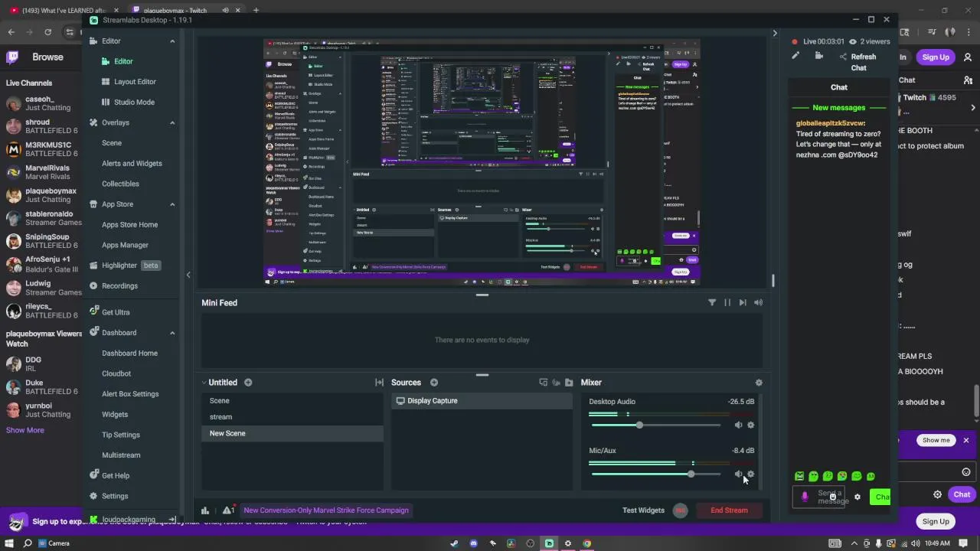
Task: Open Browse in Twitch window
Action: pyautogui.click(x=47, y=57)
